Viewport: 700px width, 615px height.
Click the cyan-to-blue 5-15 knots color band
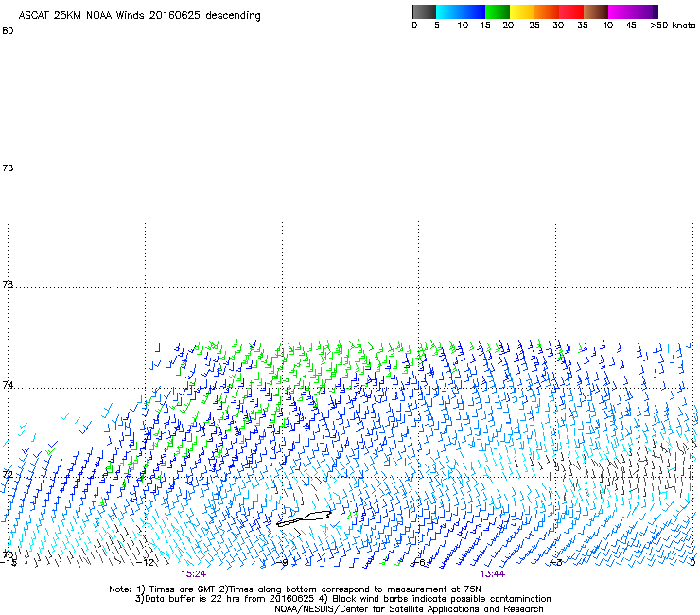tap(461, 11)
